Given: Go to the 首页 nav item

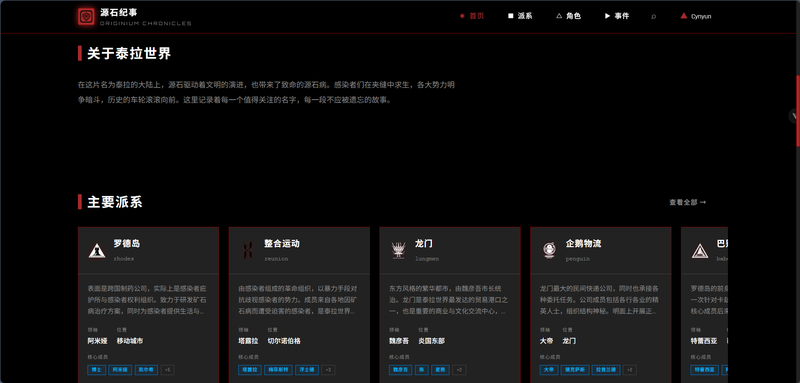Looking at the screenshot, I should [472, 16].
